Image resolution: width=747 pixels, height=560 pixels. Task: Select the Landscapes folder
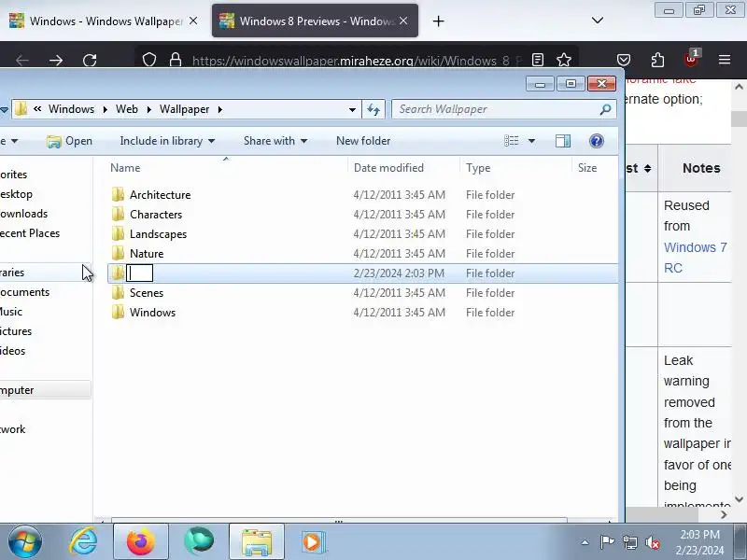click(158, 234)
